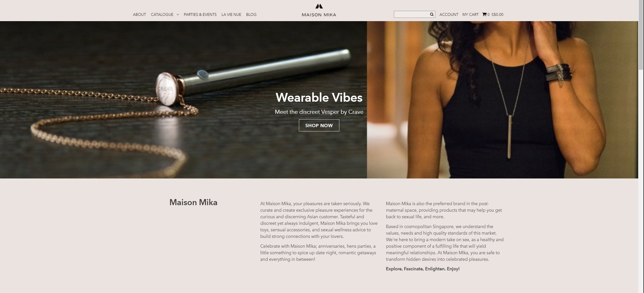
Task: Open the Catalogue menu
Action: (162, 15)
